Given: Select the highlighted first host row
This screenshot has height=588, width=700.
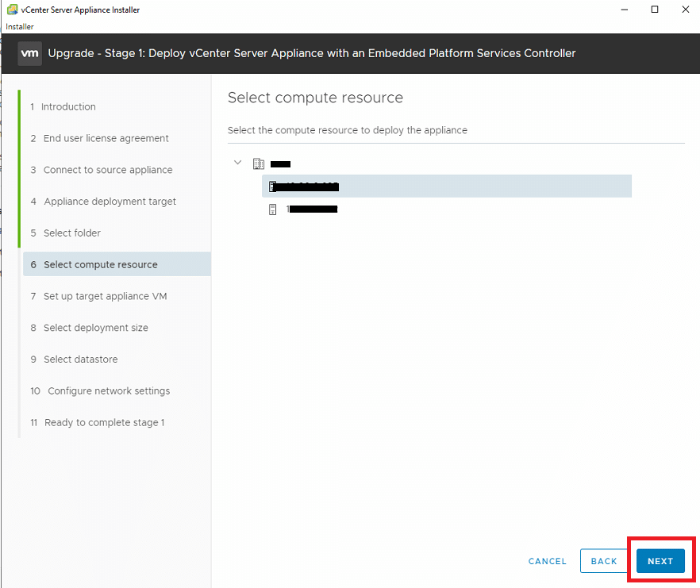Looking at the screenshot, I should 446,186.
